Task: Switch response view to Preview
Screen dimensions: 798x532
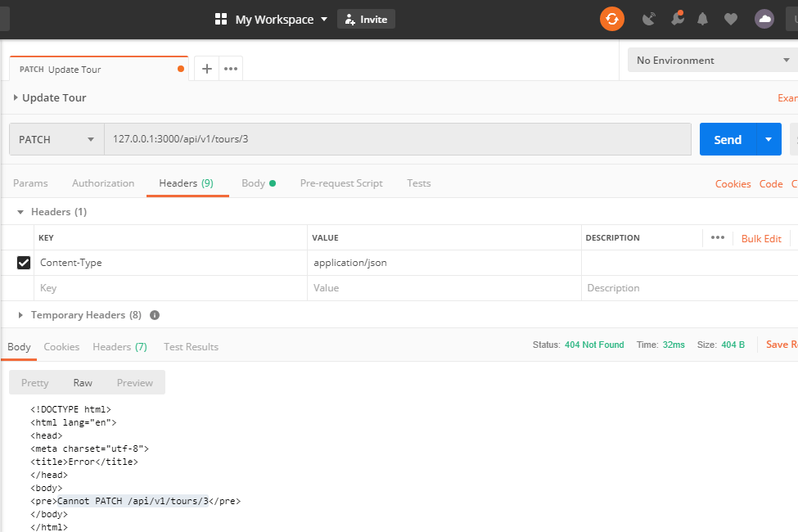Action: pos(134,382)
